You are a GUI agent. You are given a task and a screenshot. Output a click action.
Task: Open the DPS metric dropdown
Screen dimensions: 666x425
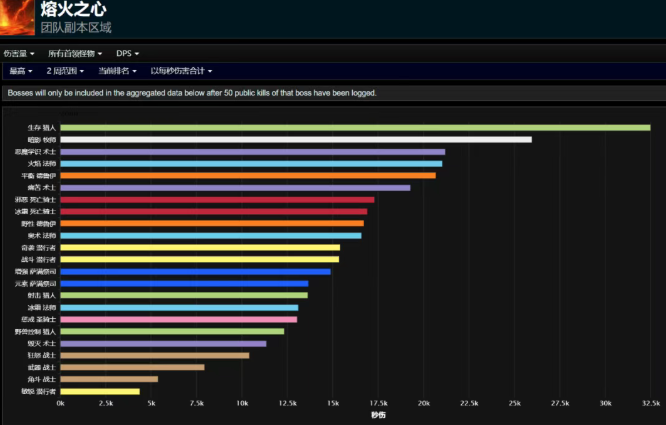click(127, 53)
